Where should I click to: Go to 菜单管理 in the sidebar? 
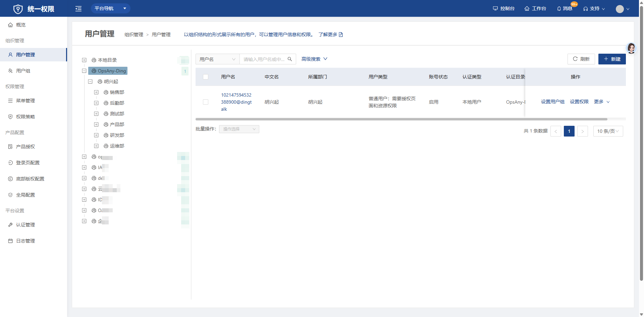[x=25, y=101]
